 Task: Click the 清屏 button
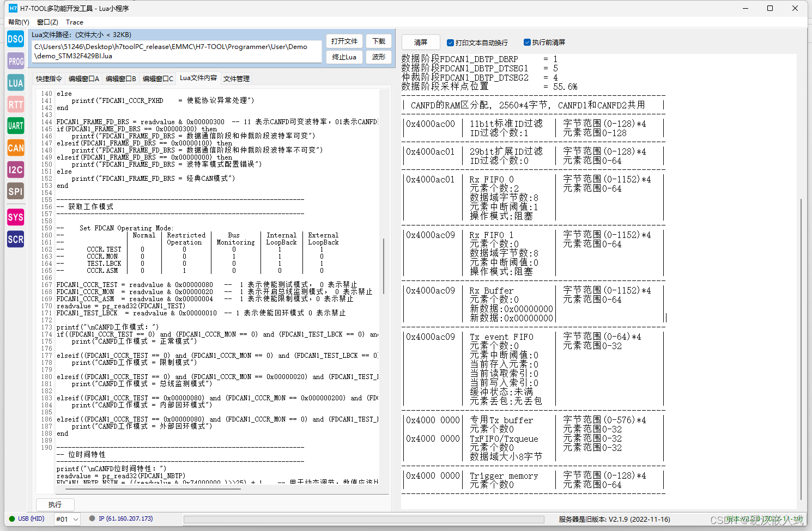point(421,42)
